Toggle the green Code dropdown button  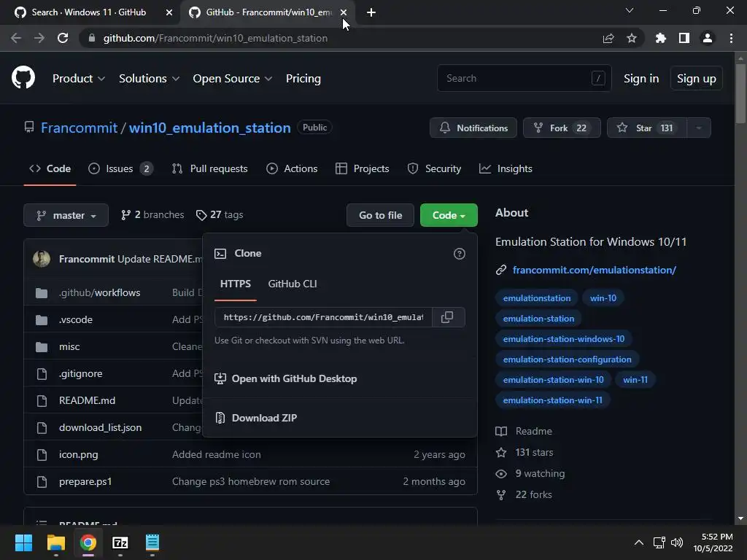tap(449, 215)
